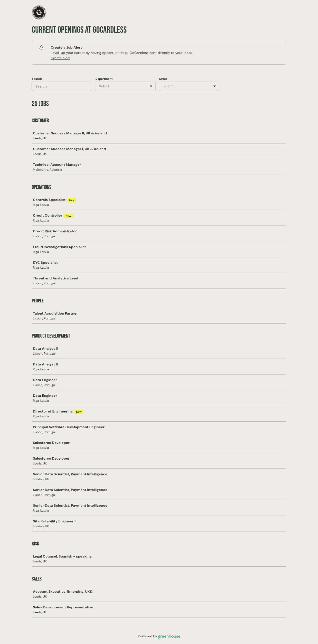318x644 pixels.
Task: Follow the Create alert link
Action: [x=60, y=58]
